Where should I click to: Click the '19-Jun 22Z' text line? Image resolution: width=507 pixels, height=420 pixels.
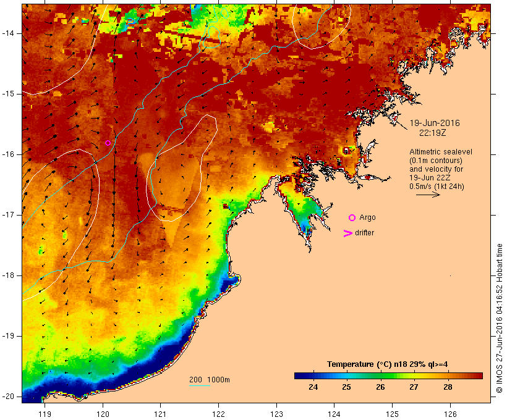430,178
